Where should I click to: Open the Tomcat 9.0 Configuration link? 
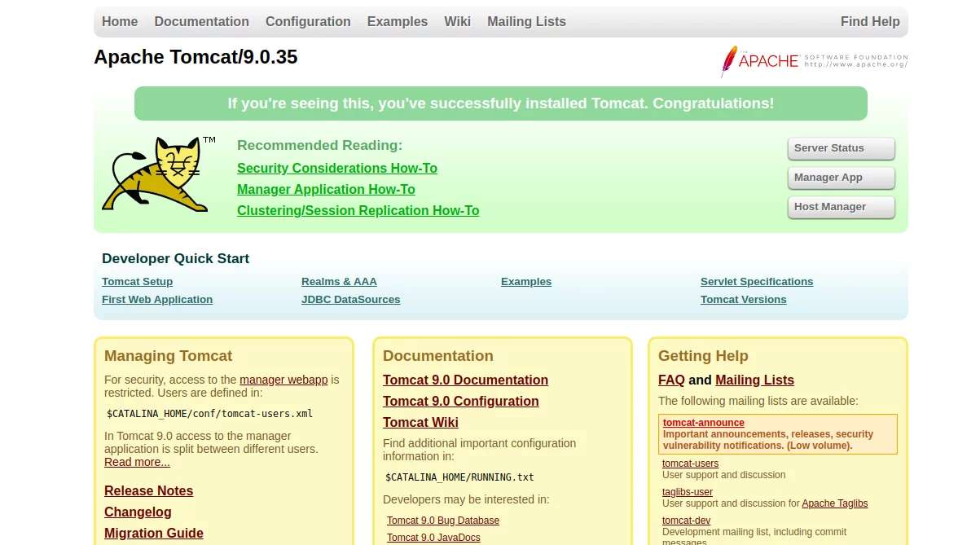460,402
